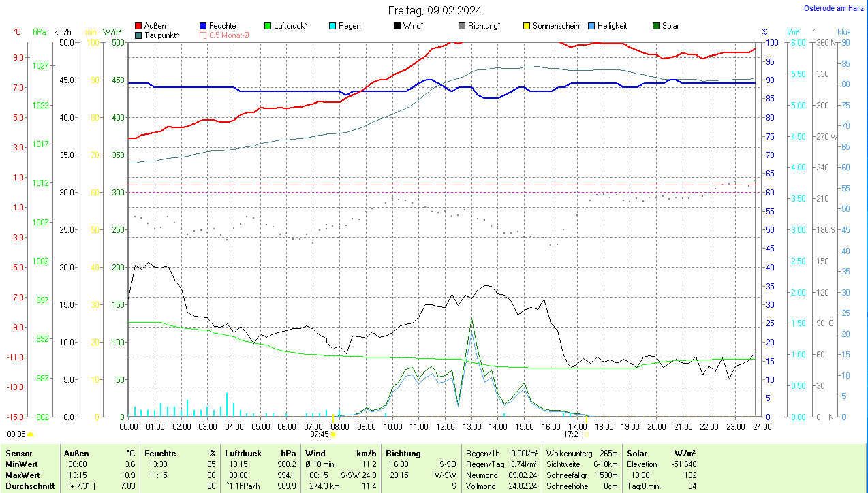The image size is (868, 493).
Task: Click the teal Taupunkt legend icon
Action: click(138, 35)
